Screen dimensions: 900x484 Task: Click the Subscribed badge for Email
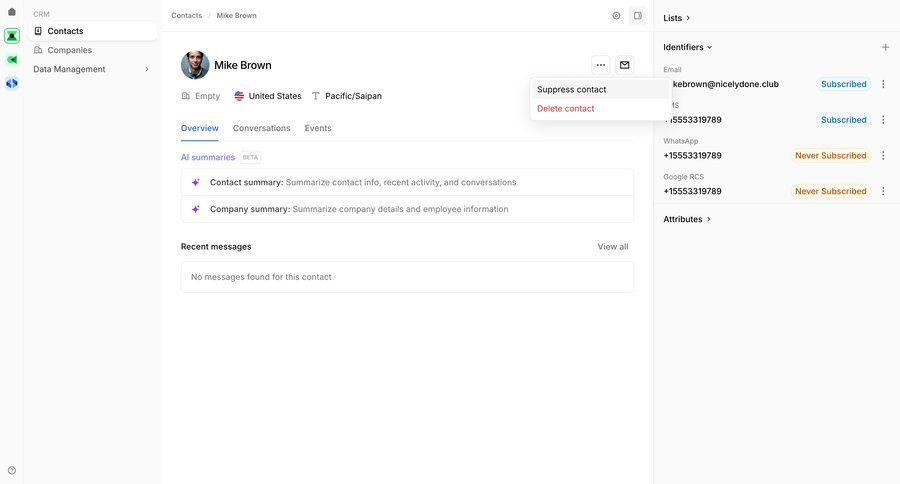click(x=844, y=84)
